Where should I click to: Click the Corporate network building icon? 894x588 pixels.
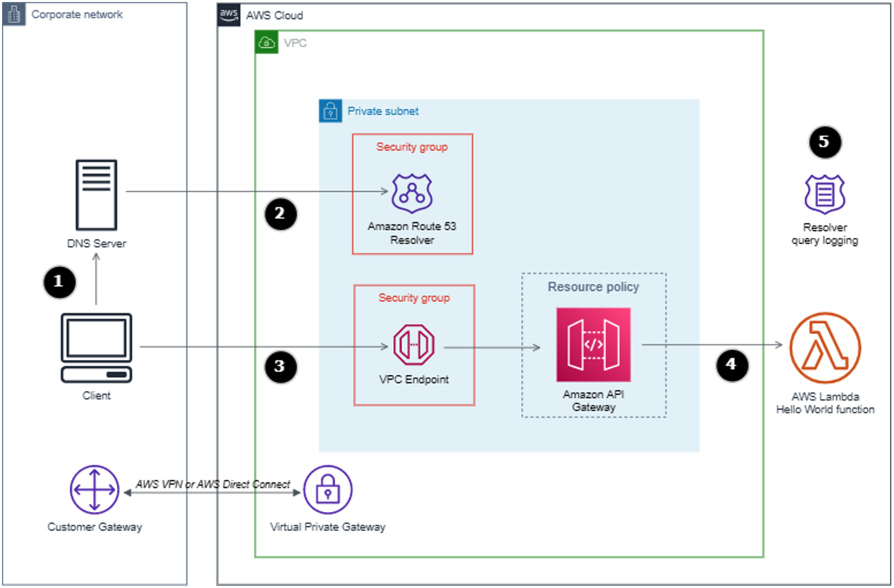[x=14, y=14]
